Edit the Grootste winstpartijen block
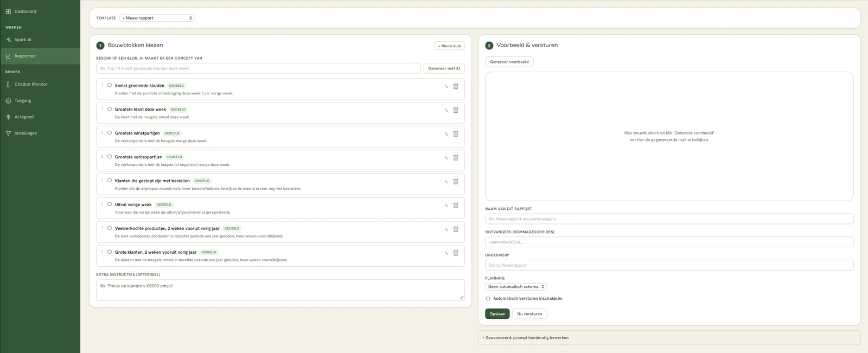Viewport: 868px width, 353px height. point(446,134)
